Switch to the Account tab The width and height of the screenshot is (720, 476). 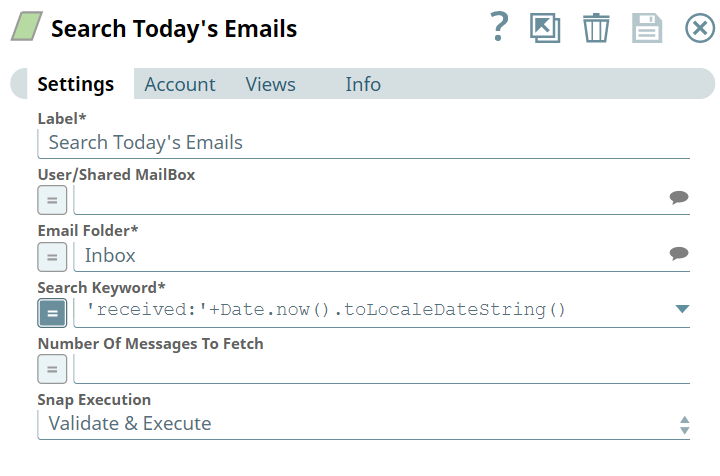point(180,84)
